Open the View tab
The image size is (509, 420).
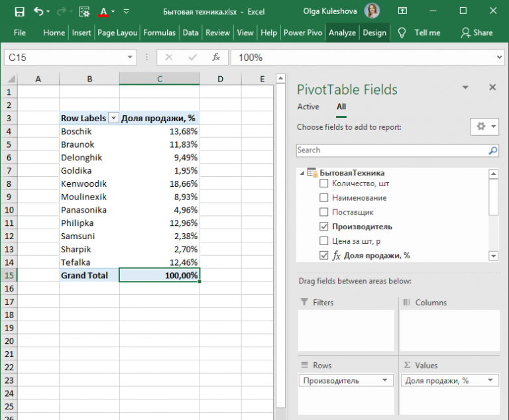[x=245, y=32]
